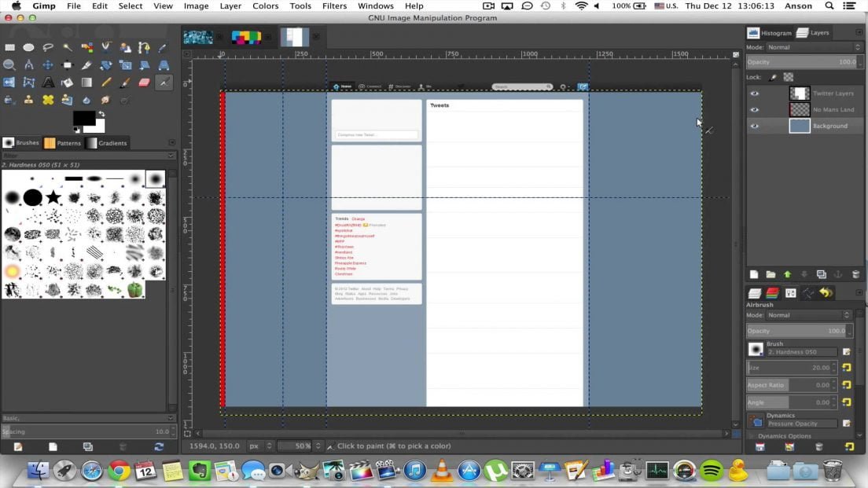Toggle visibility of No Mans Land layer
Viewport: 868px width, 488px height.
pyautogui.click(x=755, y=110)
